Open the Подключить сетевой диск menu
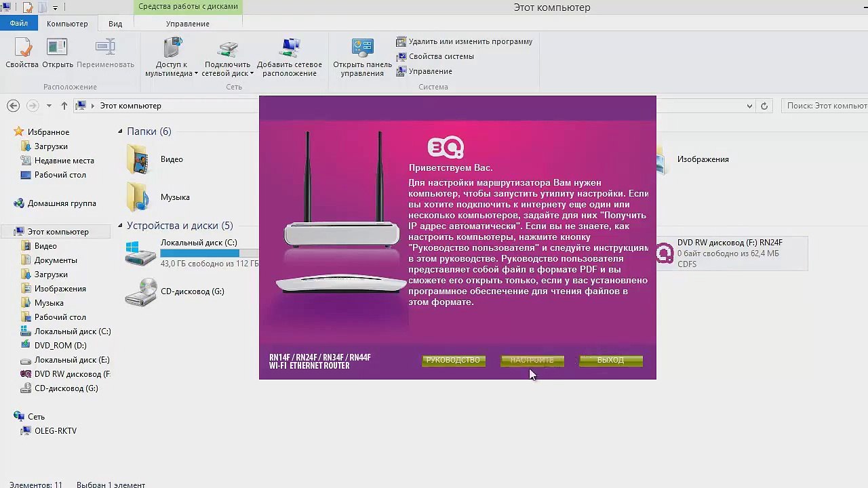Image resolution: width=868 pixels, height=488 pixels. [x=227, y=57]
